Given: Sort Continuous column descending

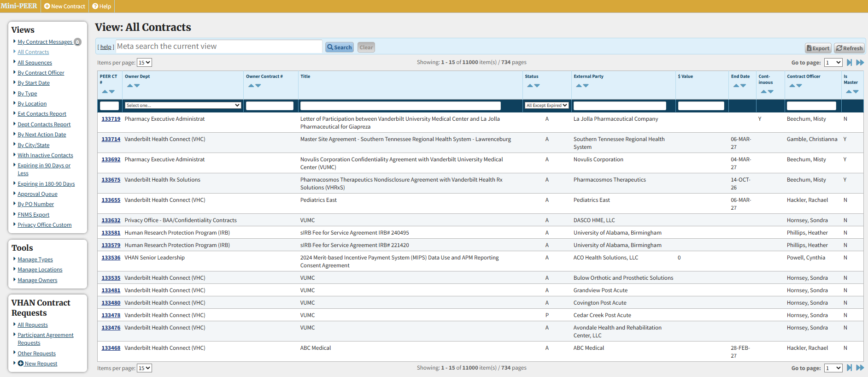Looking at the screenshot, I should click(x=771, y=92).
